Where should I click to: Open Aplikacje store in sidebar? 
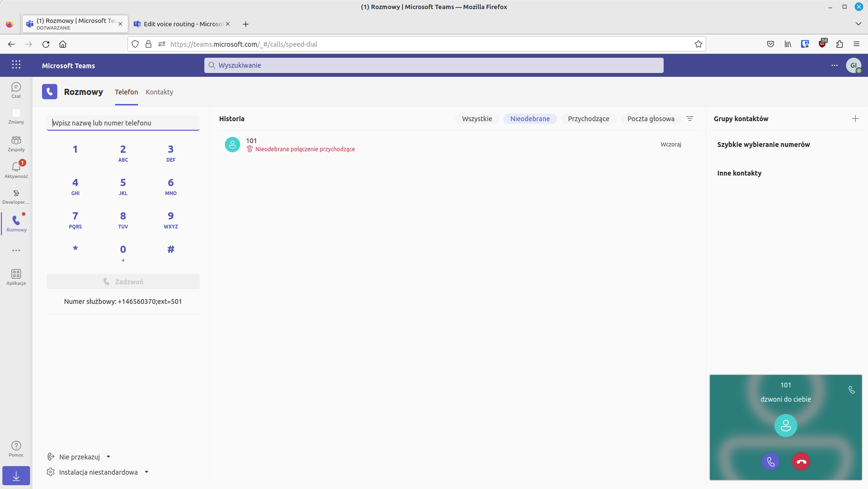[16, 277]
